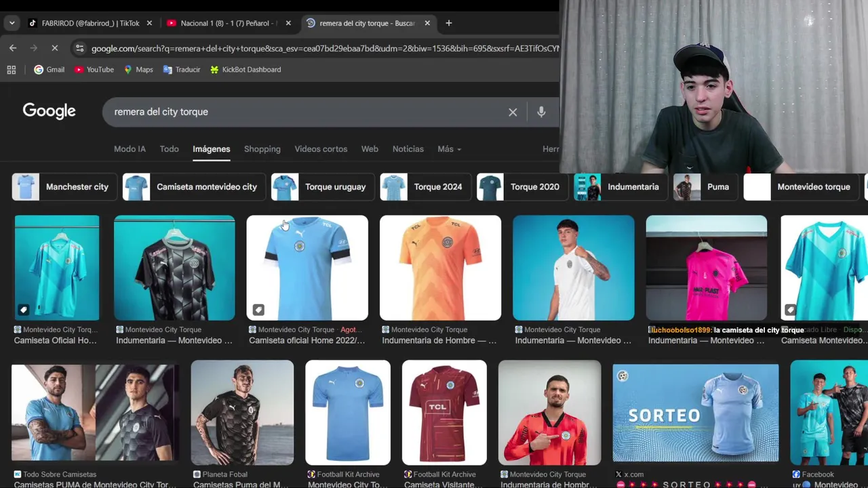Close the FABRIROD TikTok tab

click(149, 23)
